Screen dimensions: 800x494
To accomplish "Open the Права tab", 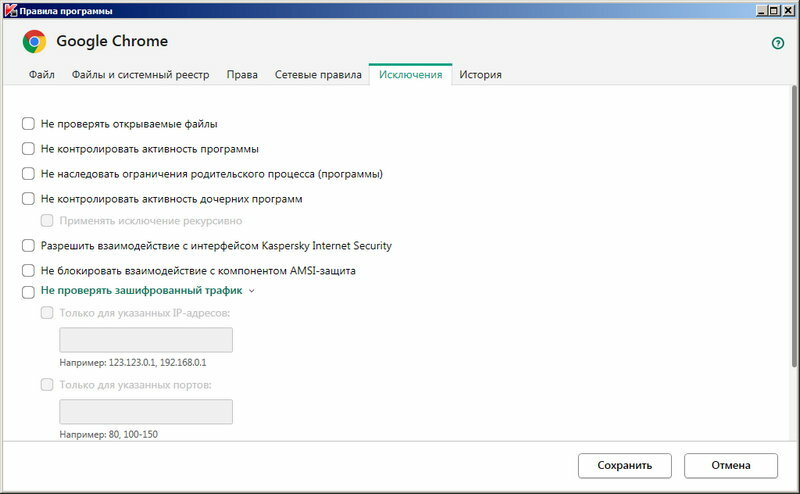I will [x=242, y=75].
